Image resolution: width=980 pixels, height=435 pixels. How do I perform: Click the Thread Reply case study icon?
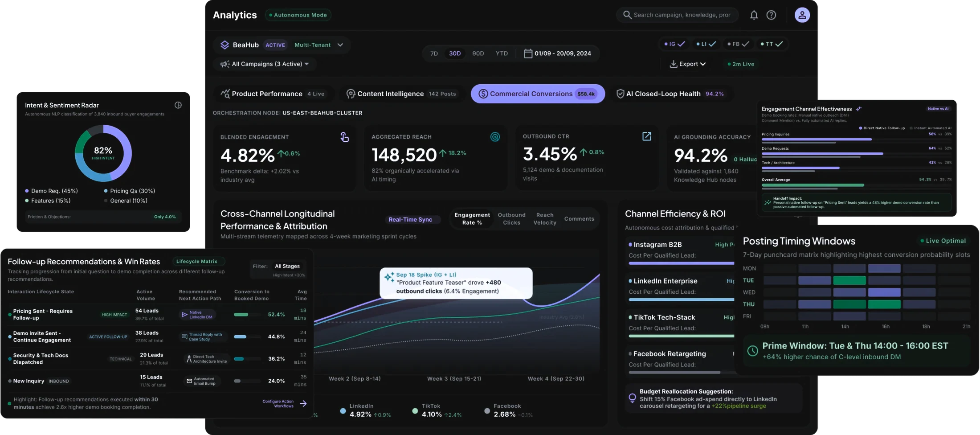(184, 337)
